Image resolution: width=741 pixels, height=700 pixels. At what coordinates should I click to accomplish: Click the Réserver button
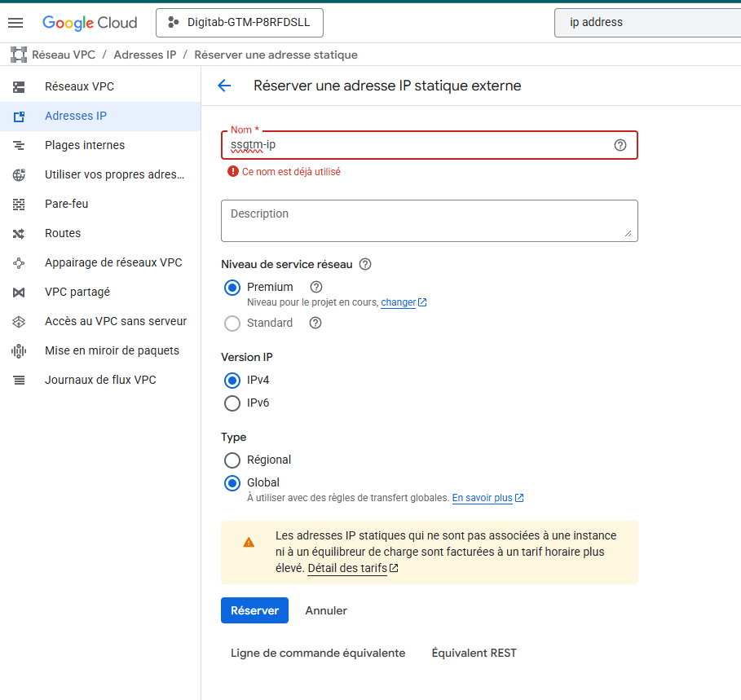[x=254, y=610]
